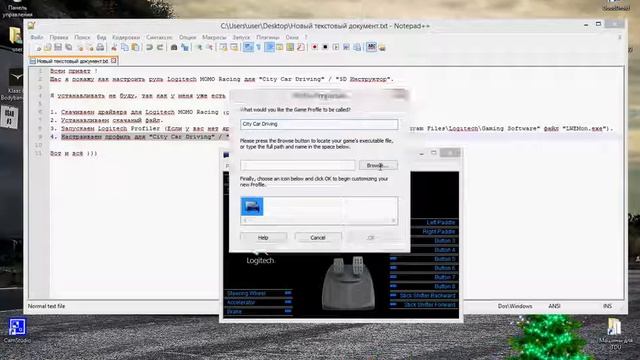Click the Open file toolbar icon
Viewport: 640px width, 360px height.
(48, 48)
